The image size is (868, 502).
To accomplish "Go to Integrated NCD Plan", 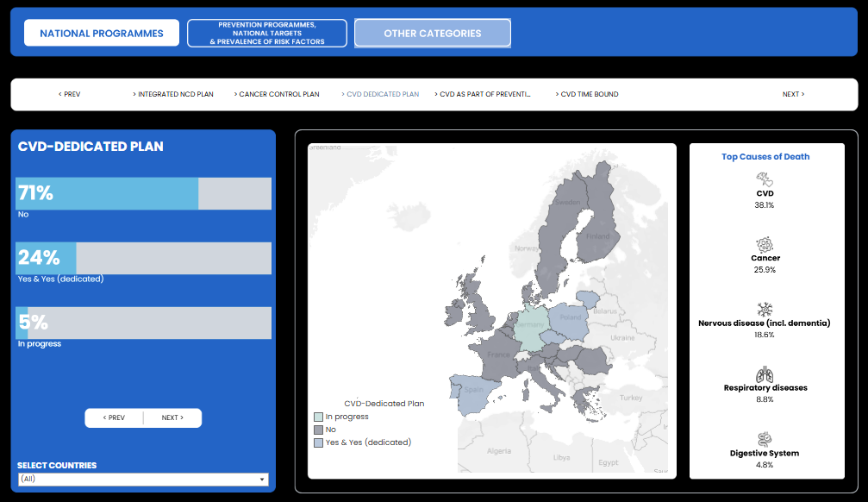I will 173,94.
